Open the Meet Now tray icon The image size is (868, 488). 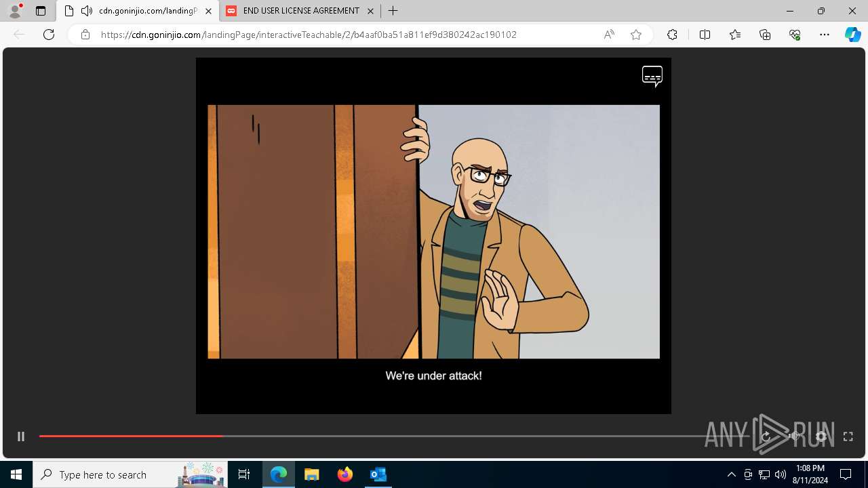click(748, 474)
